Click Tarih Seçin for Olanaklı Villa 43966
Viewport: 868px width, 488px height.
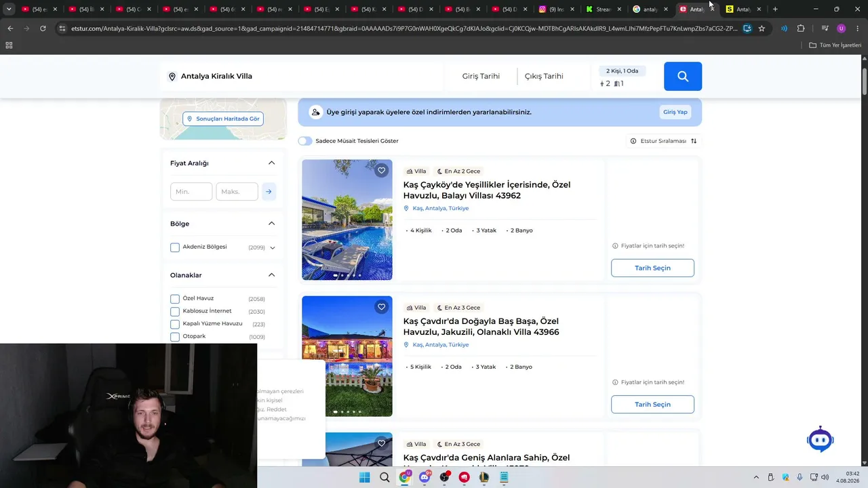point(652,404)
